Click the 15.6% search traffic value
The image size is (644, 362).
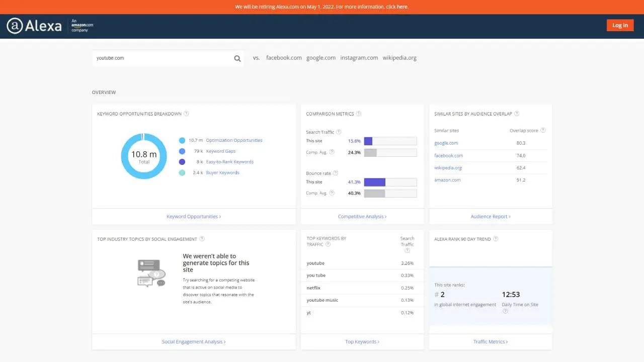[354, 141]
